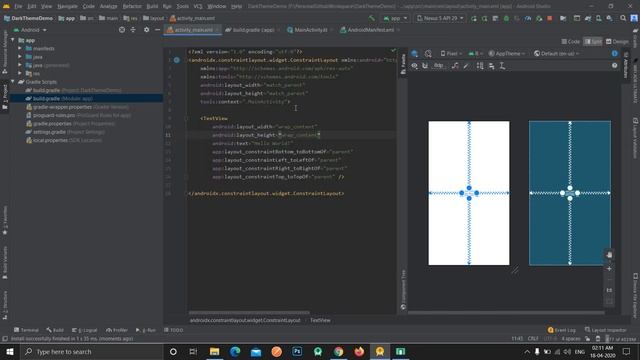Open the Nexus 5 API 29 device dropdown
640x360 pixels.
[x=440, y=18]
